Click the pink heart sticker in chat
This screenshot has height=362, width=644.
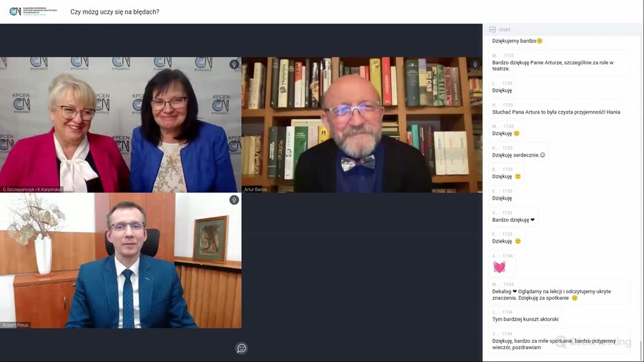[x=499, y=267]
